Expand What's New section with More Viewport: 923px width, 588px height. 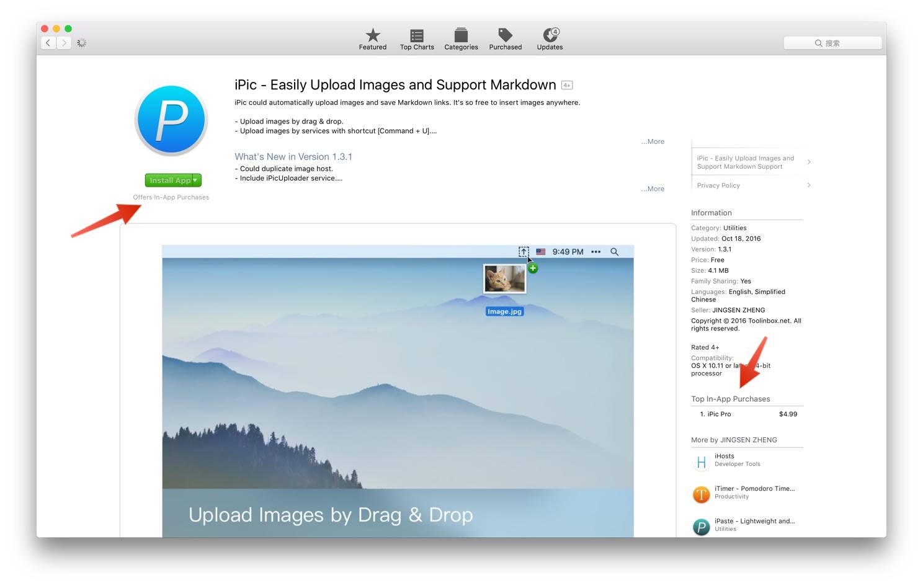[x=653, y=189]
